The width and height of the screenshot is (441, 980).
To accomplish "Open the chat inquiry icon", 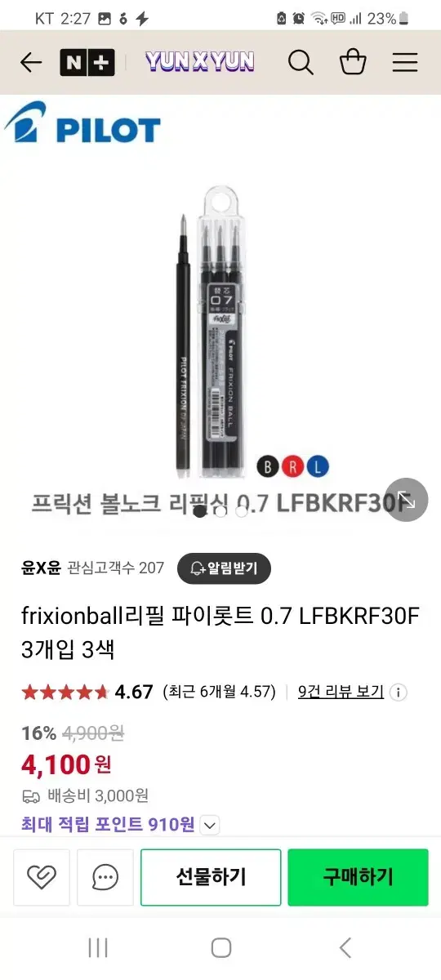I will 105,877.
